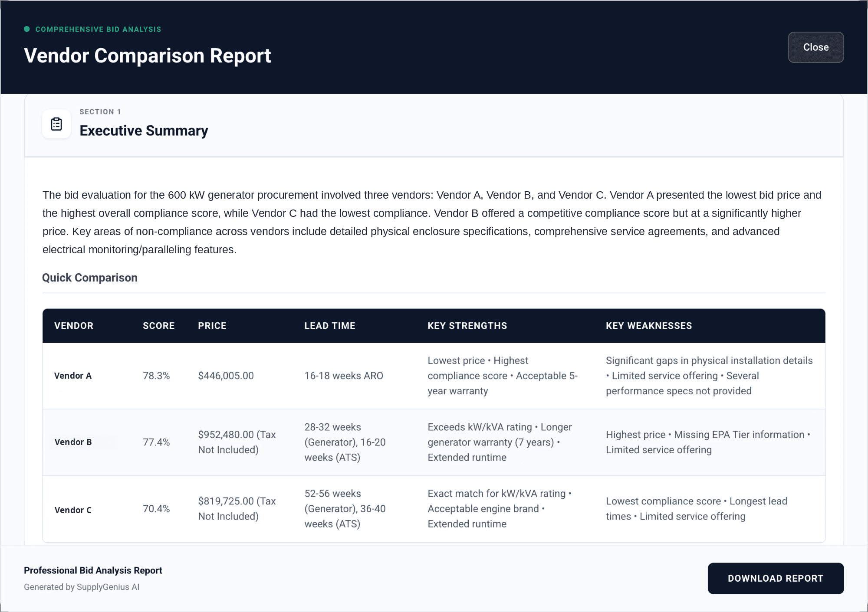Click Vendor C's 70.4% score
The height and width of the screenshot is (612, 868).
pyautogui.click(x=156, y=508)
